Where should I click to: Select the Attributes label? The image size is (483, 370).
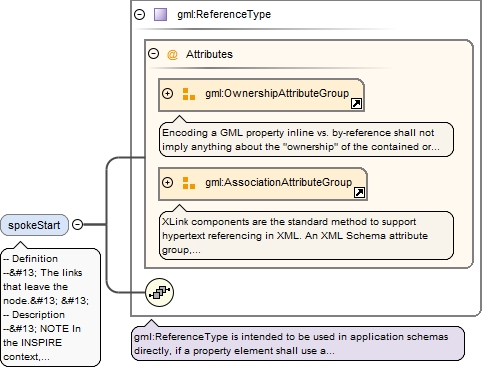tap(209, 54)
